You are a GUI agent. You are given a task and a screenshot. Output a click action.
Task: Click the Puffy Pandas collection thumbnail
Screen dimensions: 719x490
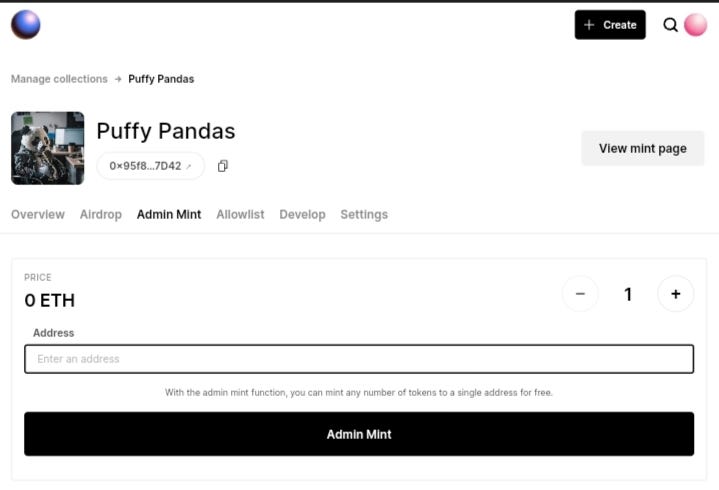click(47, 148)
